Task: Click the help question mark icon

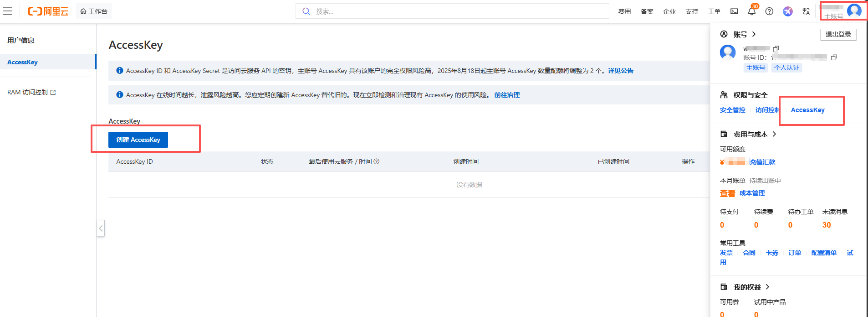Action: pos(769,11)
